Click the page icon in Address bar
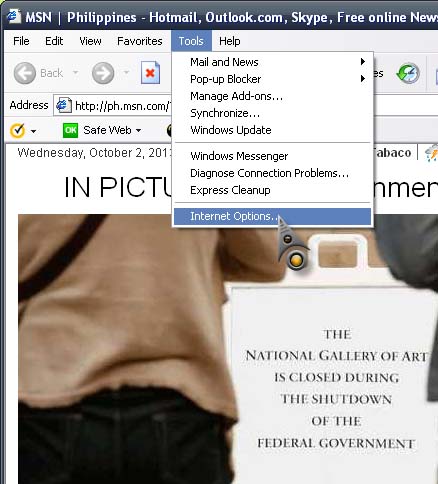The width and height of the screenshot is (438, 484). coord(63,106)
